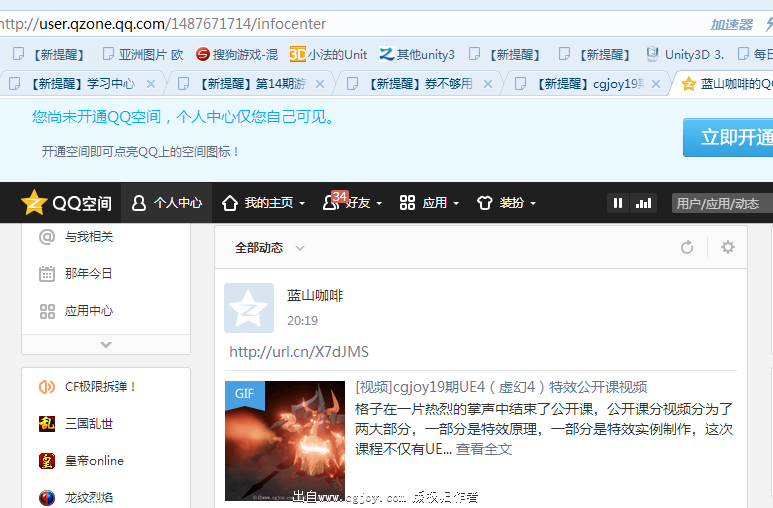Click the grid icon for 应用中心

coord(47,311)
